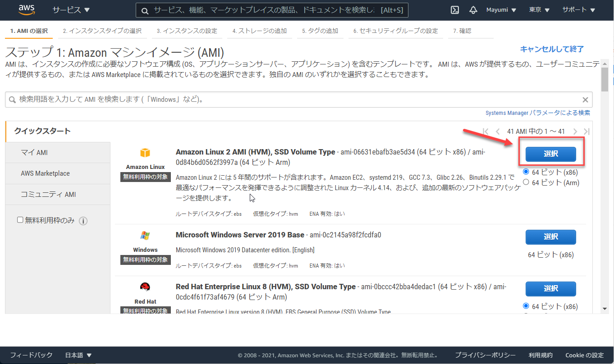Click Red Hat Enterprise Linux 8 (HVM) title
Viewport: 614px width, 364px height.
266,287
